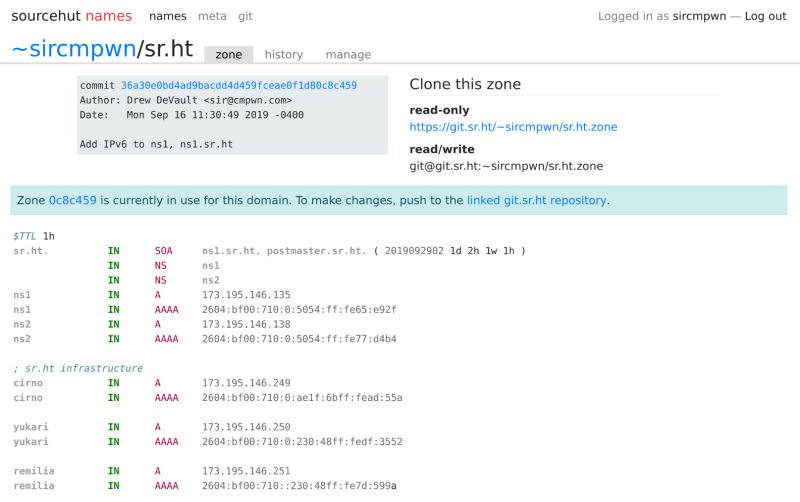Go to the meta navigation link
800x502 pixels.
212,16
